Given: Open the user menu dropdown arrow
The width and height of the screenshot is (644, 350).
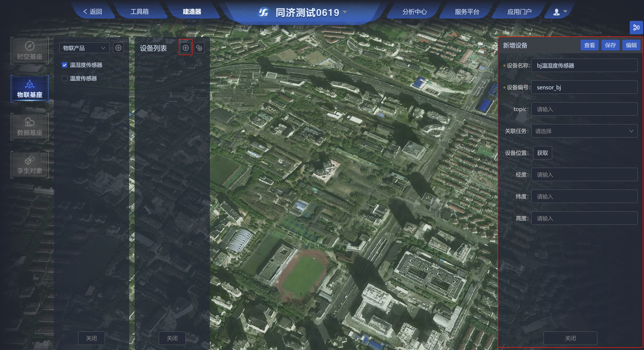Looking at the screenshot, I should click(x=565, y=11).
